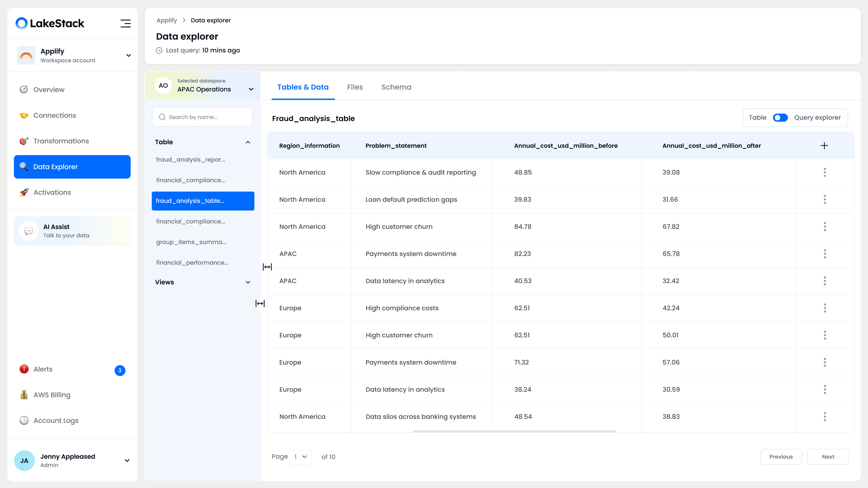The height and width of the screenshot is (488, 868).
Task: Open AWS Billing money bag icon
Action: 24,395
